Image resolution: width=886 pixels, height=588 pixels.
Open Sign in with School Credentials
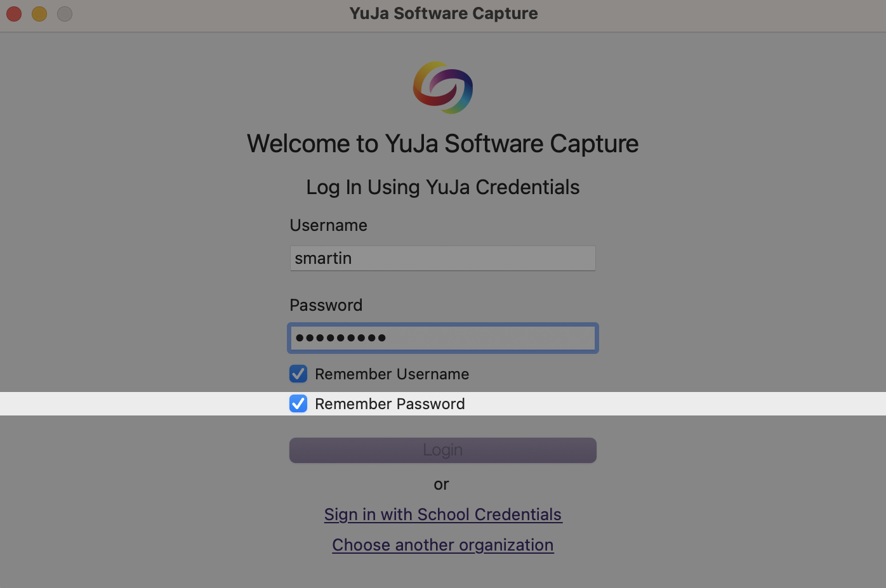click(x=442, y=514)
